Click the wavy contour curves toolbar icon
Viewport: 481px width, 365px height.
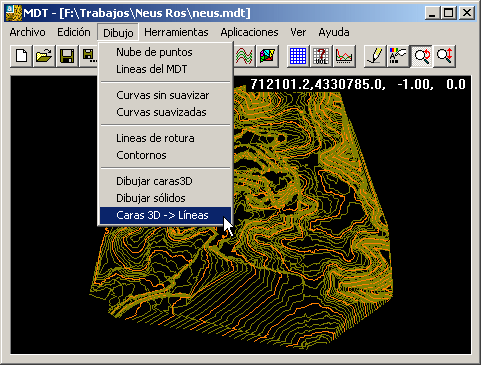244,56
